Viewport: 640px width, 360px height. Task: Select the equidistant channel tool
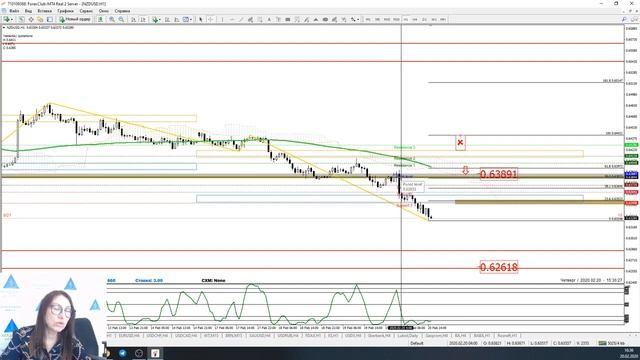click(x=250, y=19)
